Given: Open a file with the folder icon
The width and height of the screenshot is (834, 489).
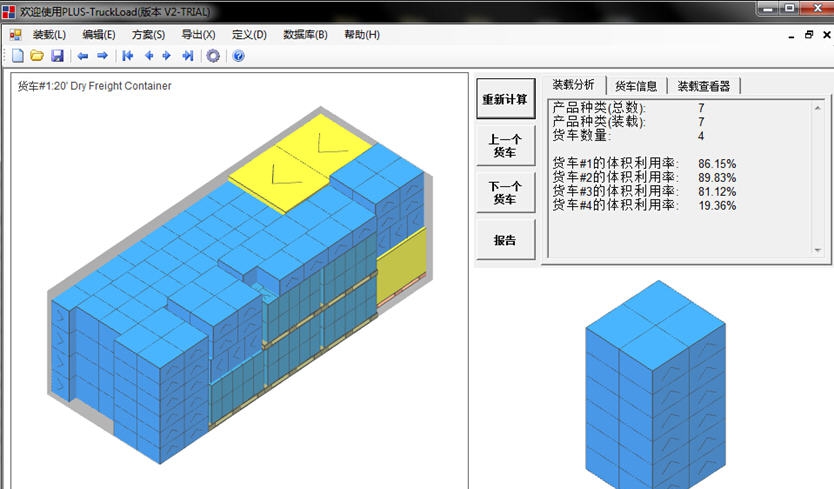Looking at the screenshot, I should click(x=37, y=56).
